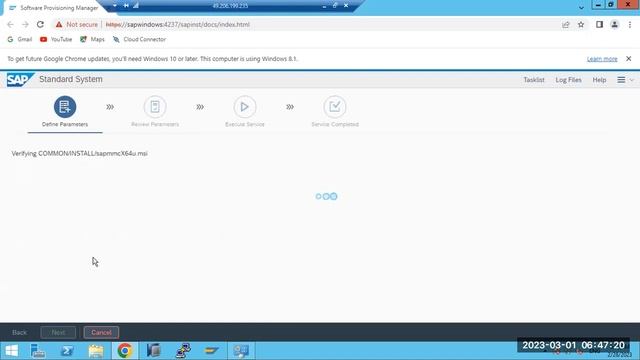The image size is (640, 360).
Task: Select the Software Provisioning Manager tab
Action: click(53, 8)
